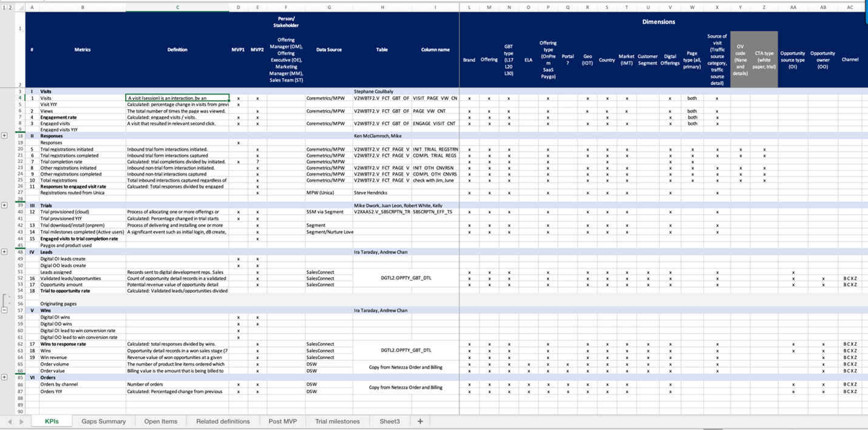Image resolution: width=868 pixels, height=430 pixels.
Task: Click the add new sheet plus button
Action: (419, 421)
